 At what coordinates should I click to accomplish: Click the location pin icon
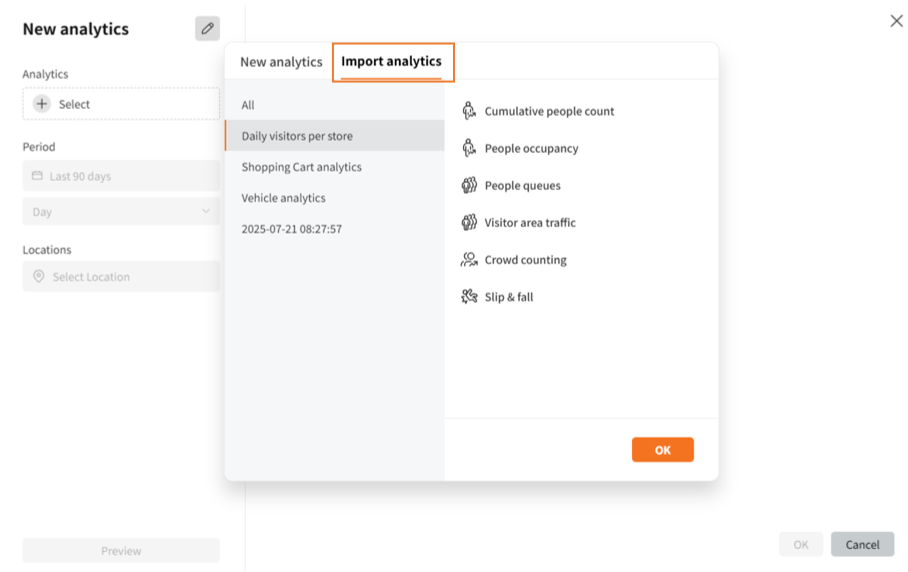click(39, 277)
